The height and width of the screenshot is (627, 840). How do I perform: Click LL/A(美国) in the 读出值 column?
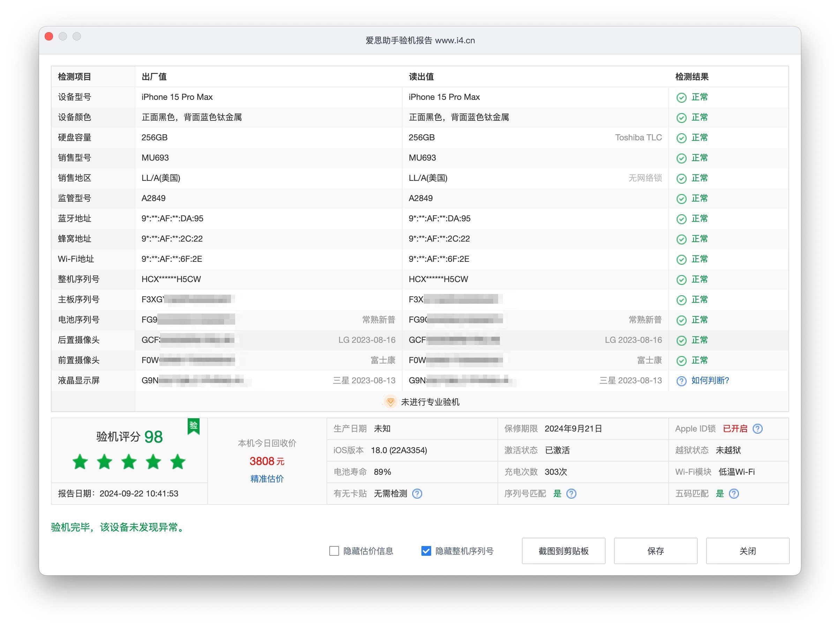[428, 178]
